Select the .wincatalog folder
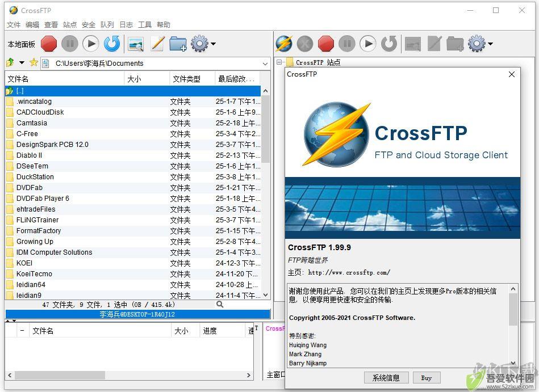This screenshot has height=392, width=539. point(133,102)
